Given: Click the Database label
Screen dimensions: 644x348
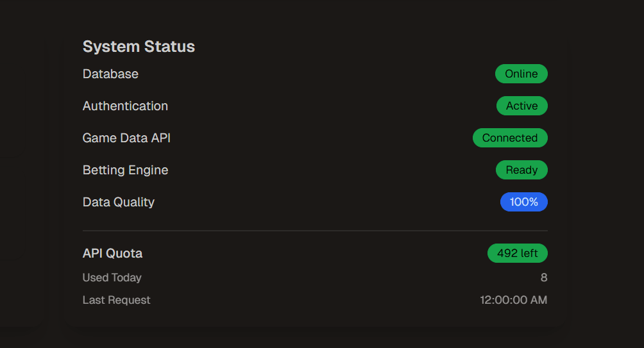Looking at the screenshot, I should (x=110, y=74).
